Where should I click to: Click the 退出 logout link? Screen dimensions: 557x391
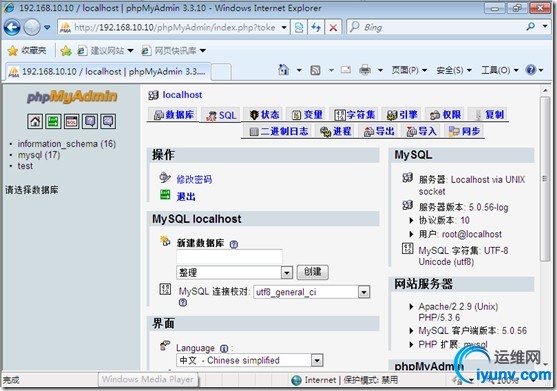(x=186, y=196)
